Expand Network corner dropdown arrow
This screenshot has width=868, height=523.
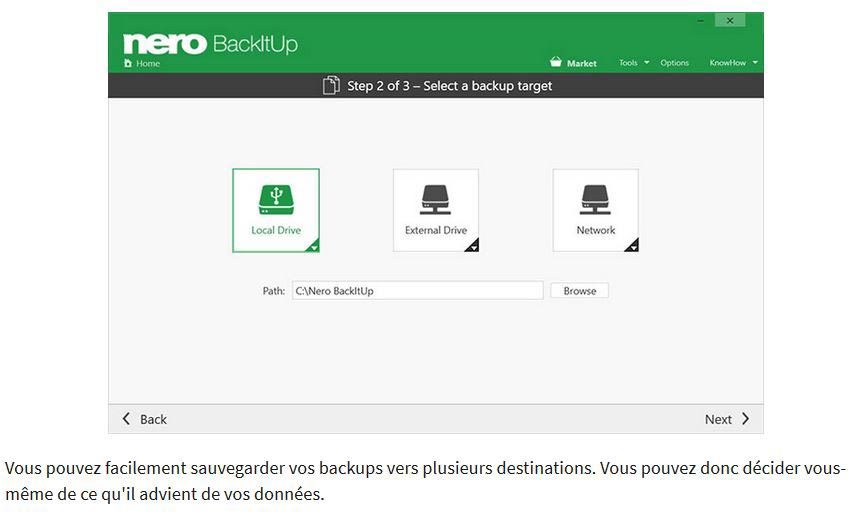pyautogui.click(x=632, y=246)
